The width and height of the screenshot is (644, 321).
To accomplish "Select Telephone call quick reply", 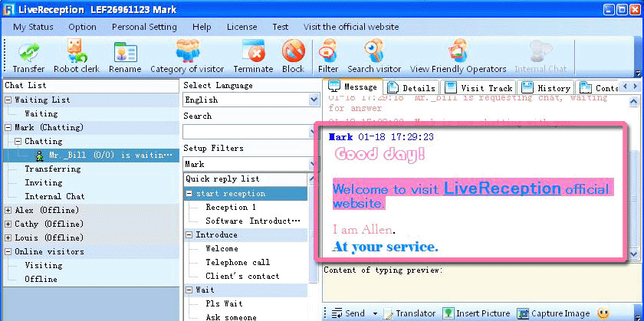I will [238, 262].
